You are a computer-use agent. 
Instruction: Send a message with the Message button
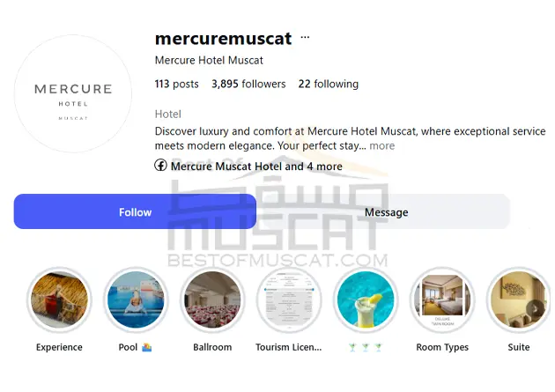(386, 211)
